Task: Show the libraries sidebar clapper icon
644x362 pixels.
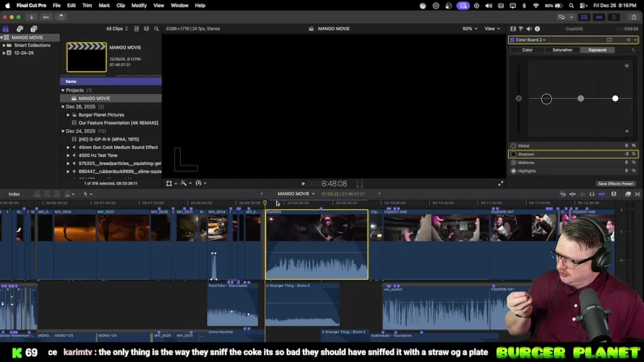Action: tap(6, 29)
